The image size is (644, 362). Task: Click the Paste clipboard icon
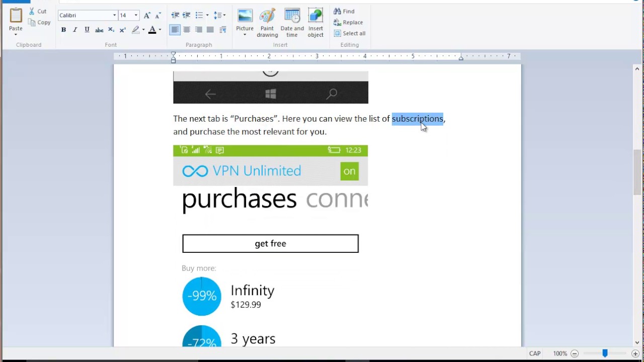[x=16, y=16]
